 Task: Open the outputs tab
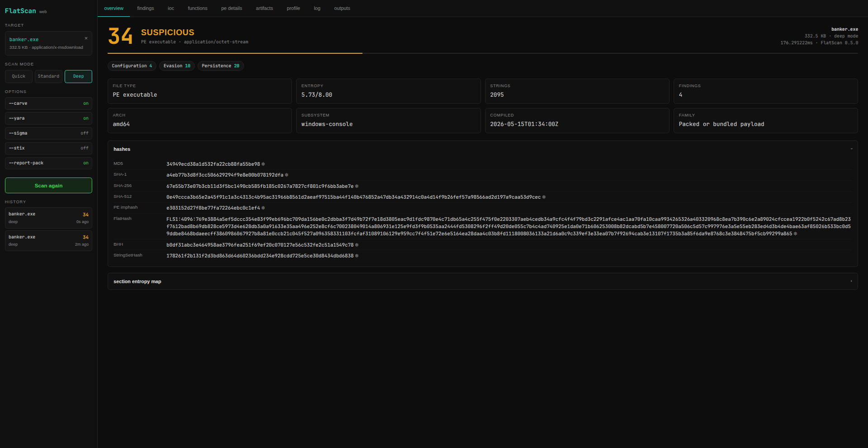click(342, 8)
